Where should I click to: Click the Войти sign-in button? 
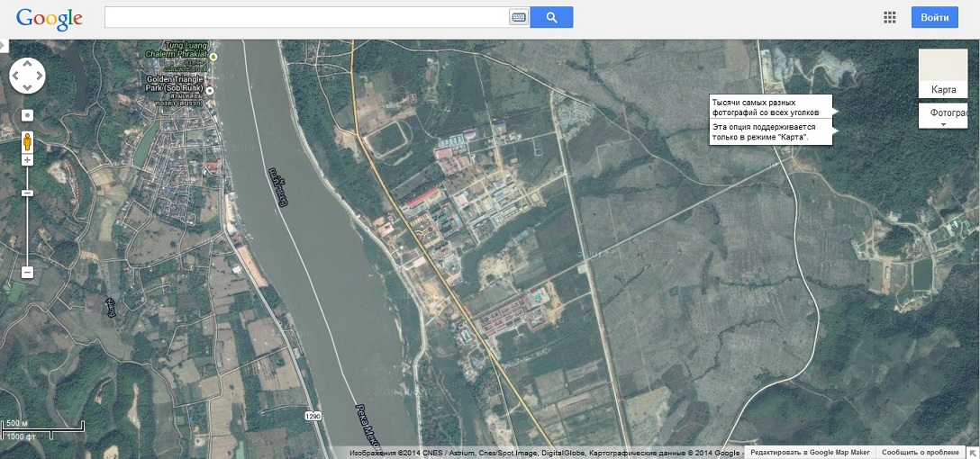point(934,17)
